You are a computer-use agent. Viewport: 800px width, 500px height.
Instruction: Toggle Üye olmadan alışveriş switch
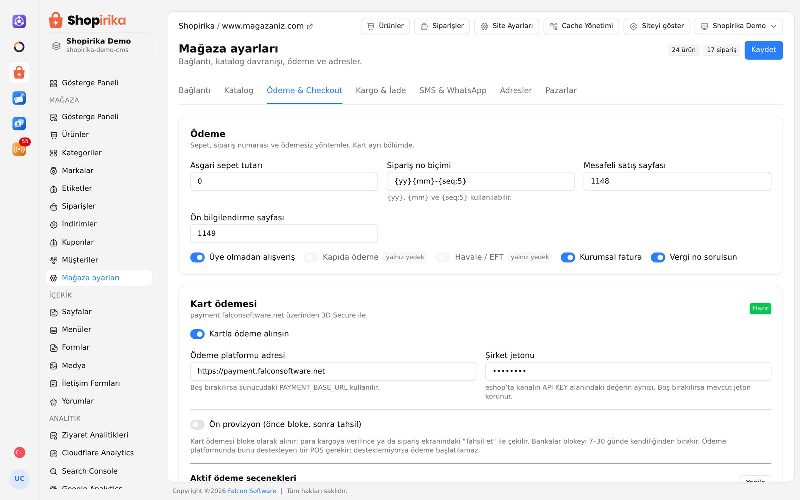click(x=197, y=257)
